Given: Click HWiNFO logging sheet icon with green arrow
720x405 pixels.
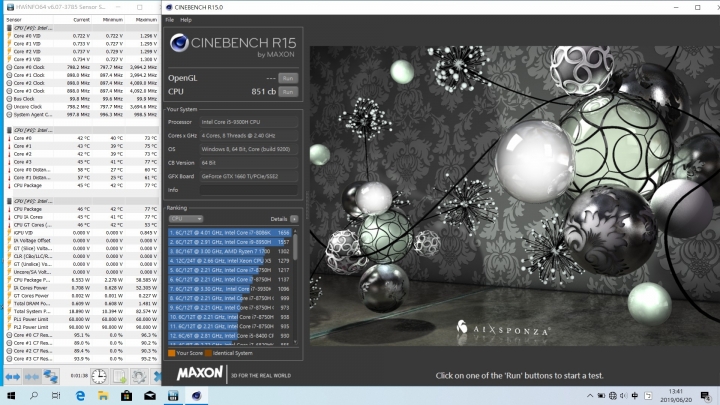Looking at the screenshot, I should 120,377.
